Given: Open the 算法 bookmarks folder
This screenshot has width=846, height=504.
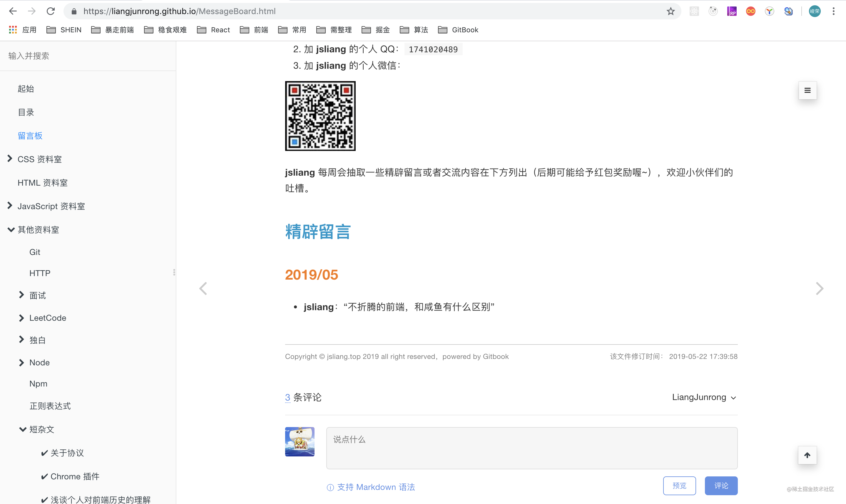Looking at the screenshot, I should tap(414, 30).
